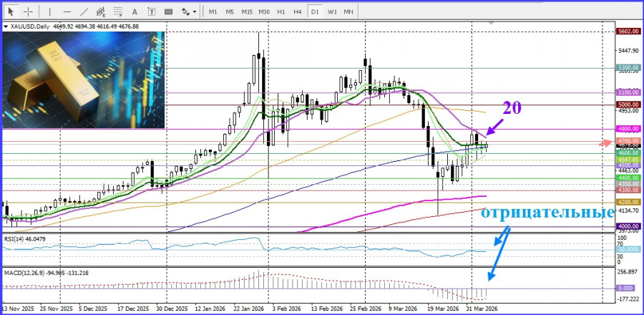
Task: Switch chart to M5 timeframe
Action: pos(230,12)
